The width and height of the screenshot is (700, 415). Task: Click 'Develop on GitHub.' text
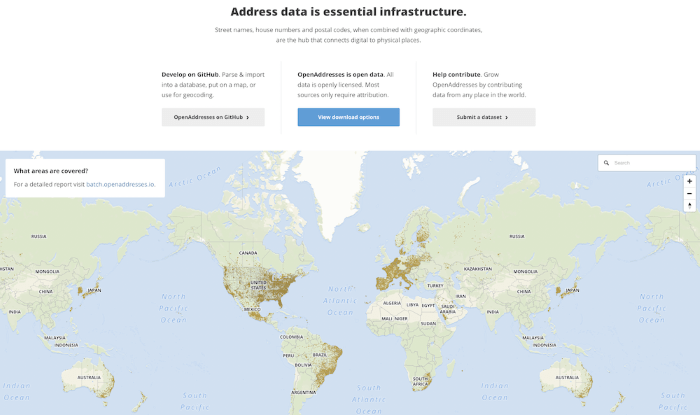coord(191,75)
